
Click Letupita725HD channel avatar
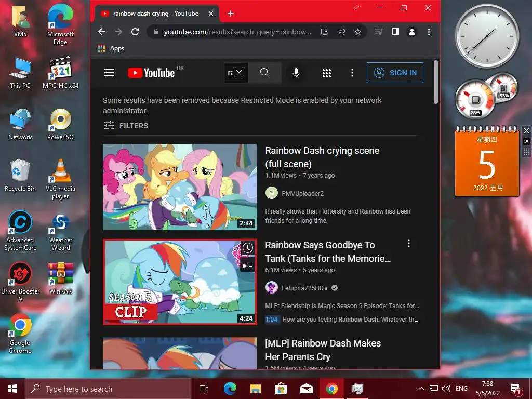[271, 288]
